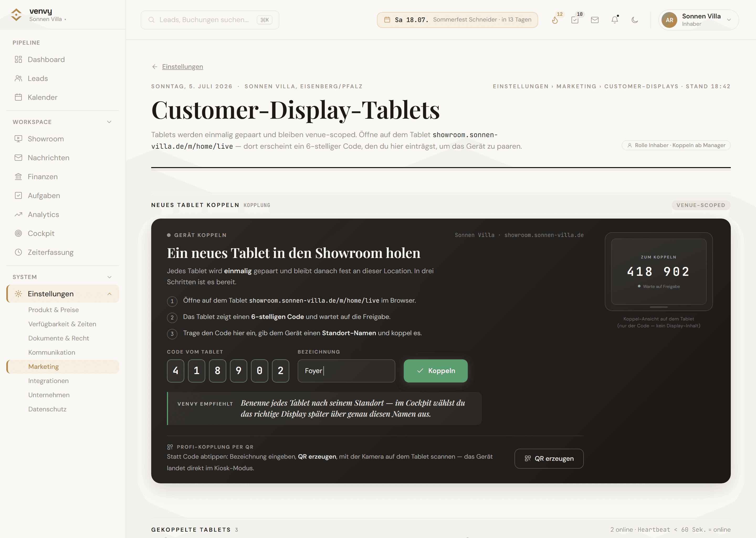
Task: Open Showroom in the sidebar
Action: coord(62,139)
